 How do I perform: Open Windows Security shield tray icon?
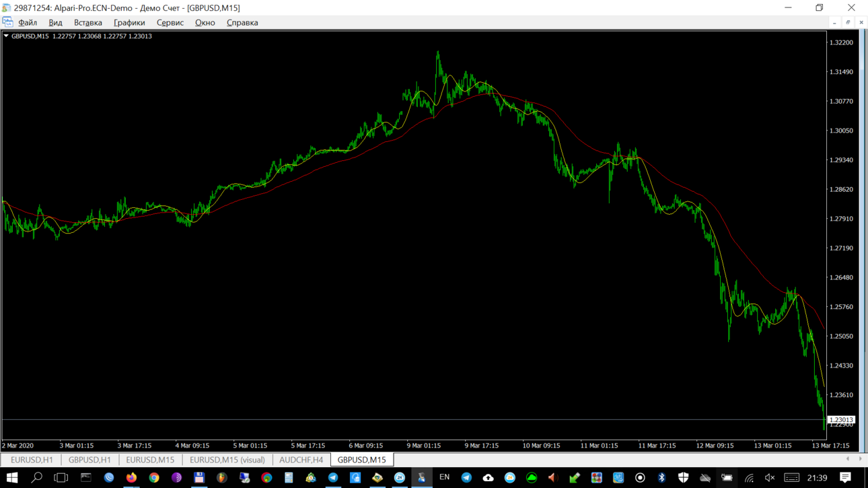pos(684,478)
